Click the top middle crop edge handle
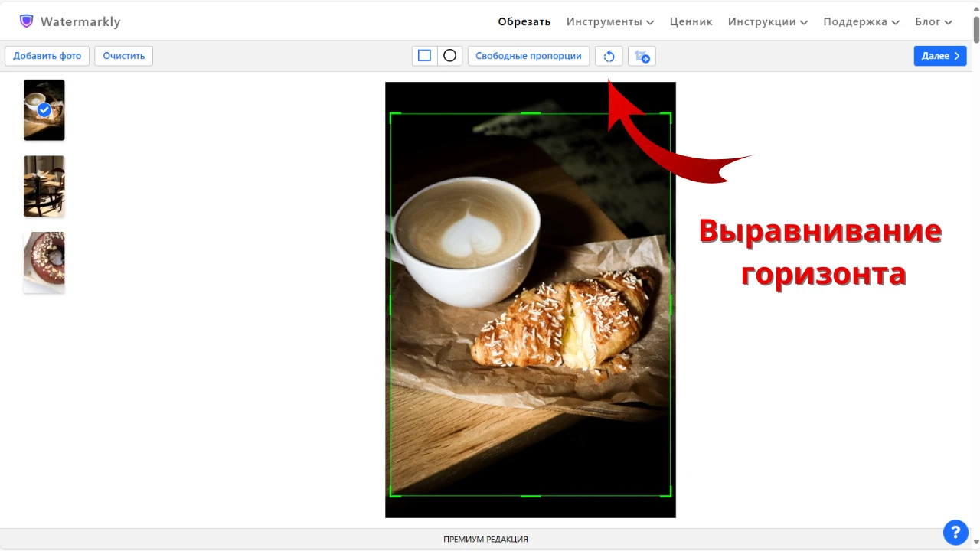Image resolution: width=980 pixels, height=551 pixels. coord(531,113)
